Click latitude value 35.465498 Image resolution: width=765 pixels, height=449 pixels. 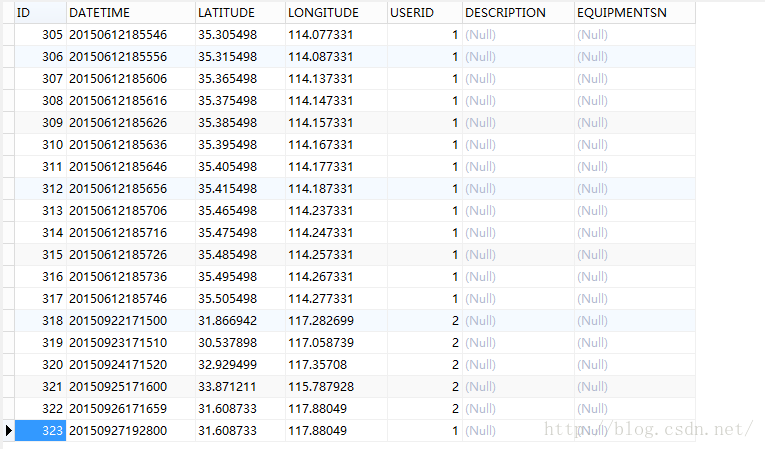coord(240,210)
